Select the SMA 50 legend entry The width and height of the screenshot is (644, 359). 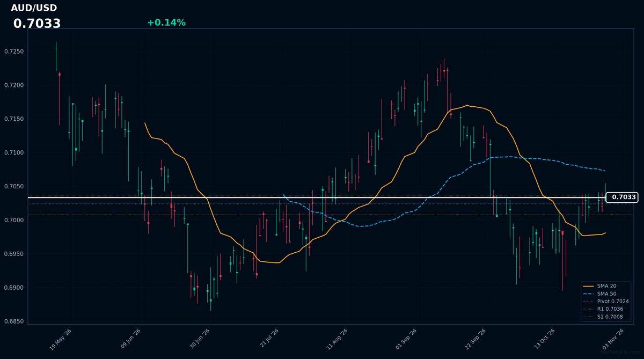[x=606, y=294]
